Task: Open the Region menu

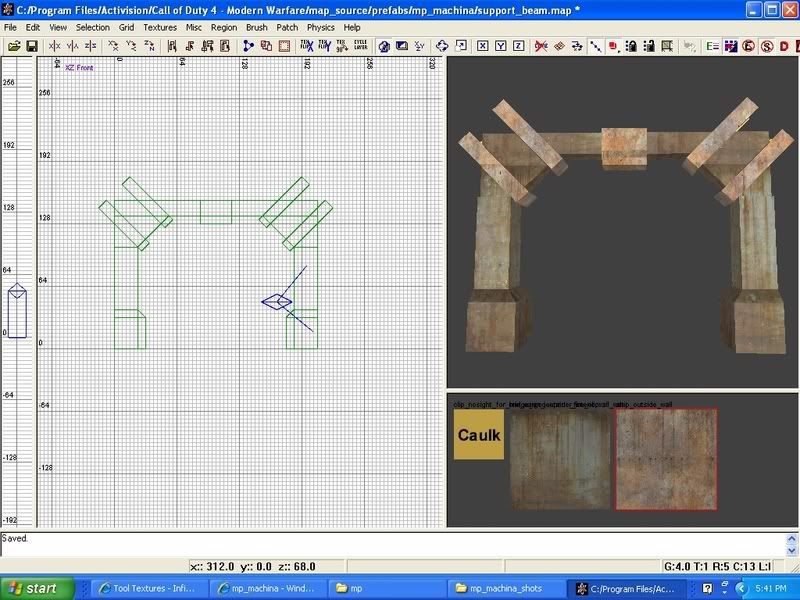Action: click(223, 28)
